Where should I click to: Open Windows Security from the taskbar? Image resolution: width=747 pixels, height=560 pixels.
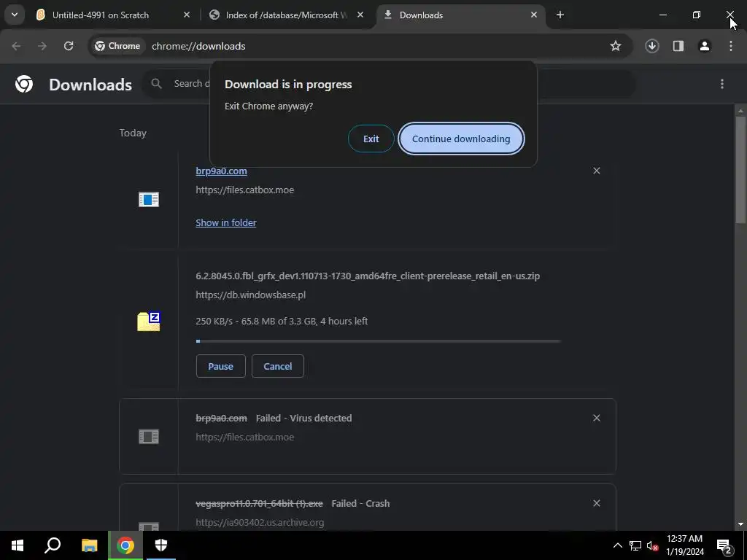[161, 545]
